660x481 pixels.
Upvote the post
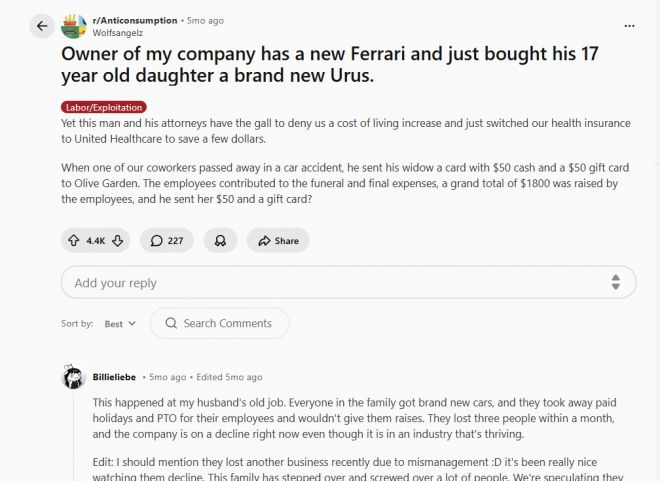click(74, 240)
